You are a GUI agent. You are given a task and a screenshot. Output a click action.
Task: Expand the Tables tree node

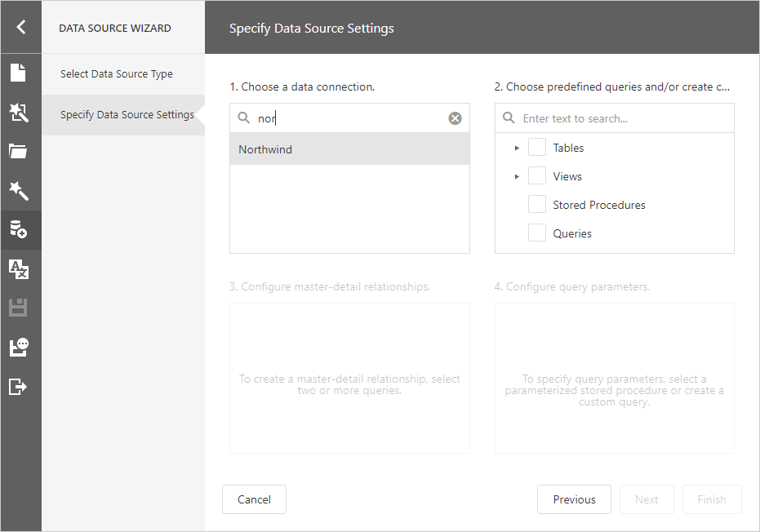517,148
